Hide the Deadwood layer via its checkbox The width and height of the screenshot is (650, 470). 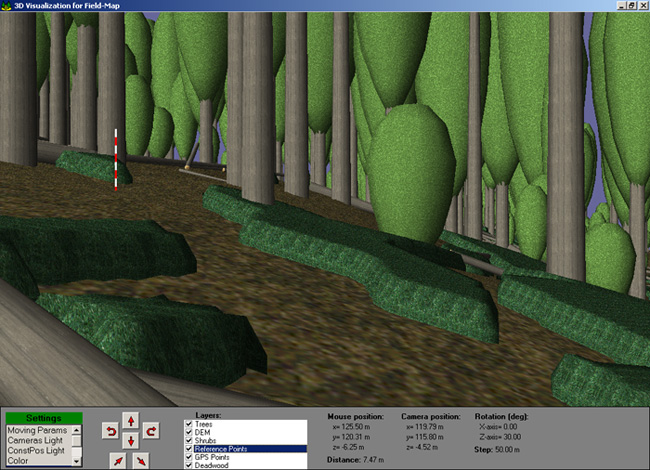point(189,465)
